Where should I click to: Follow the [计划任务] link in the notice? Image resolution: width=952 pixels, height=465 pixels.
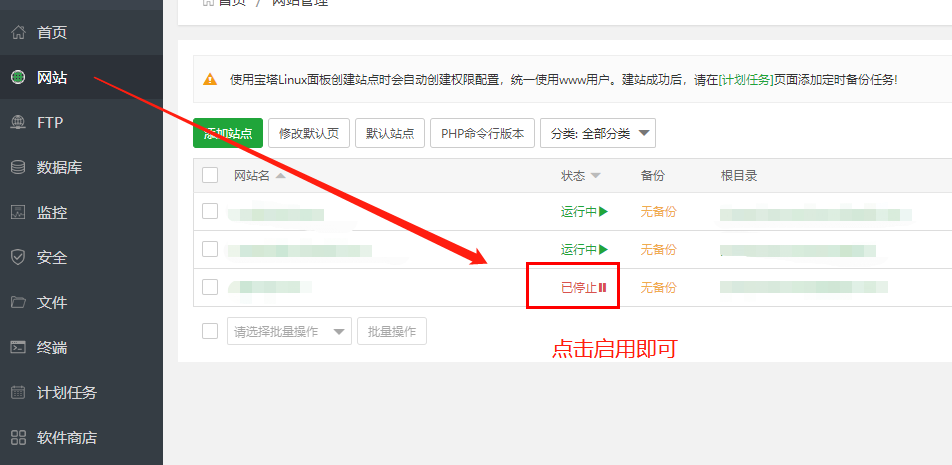point(746,80)
